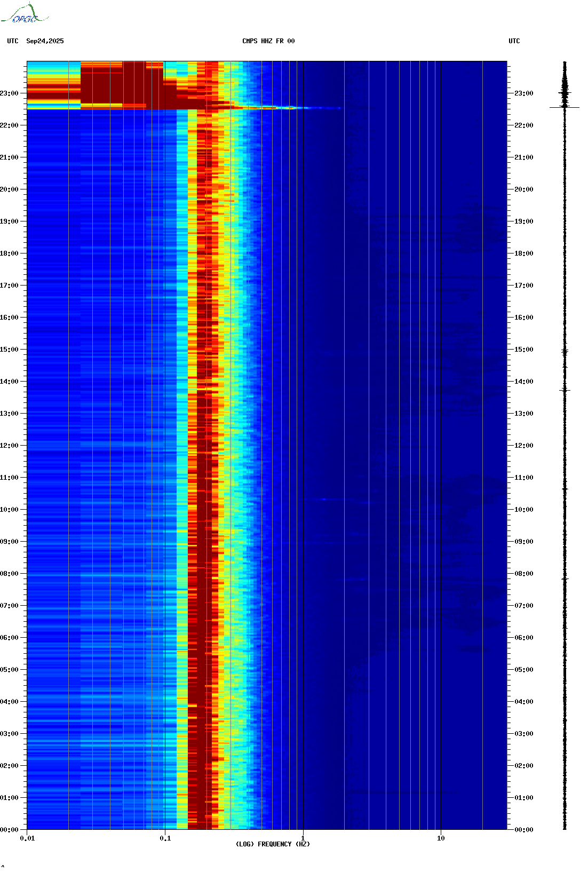Click the 10 Hz frequency axis label
The image size is (588, 872).
(441, 838)
